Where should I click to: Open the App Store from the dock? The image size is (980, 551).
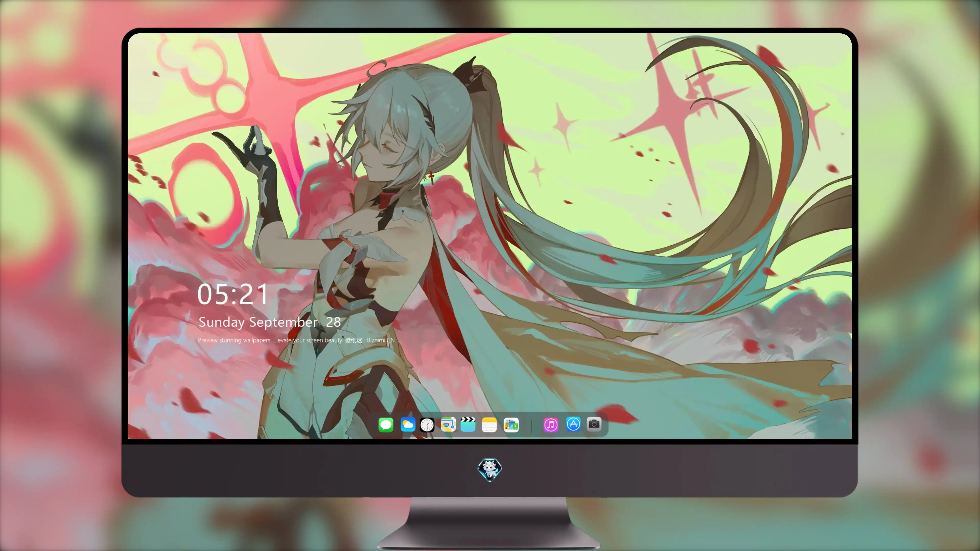click(573, 424)
